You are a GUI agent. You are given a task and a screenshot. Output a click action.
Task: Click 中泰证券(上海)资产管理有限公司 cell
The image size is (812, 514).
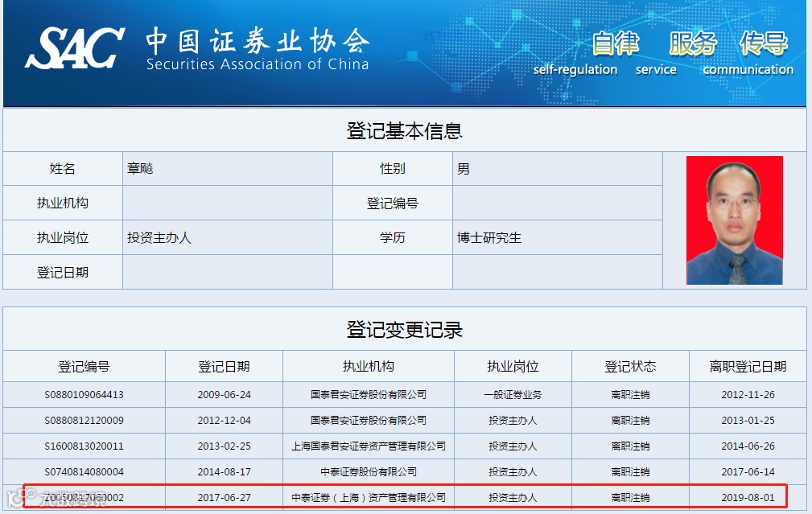coord(369,497)
